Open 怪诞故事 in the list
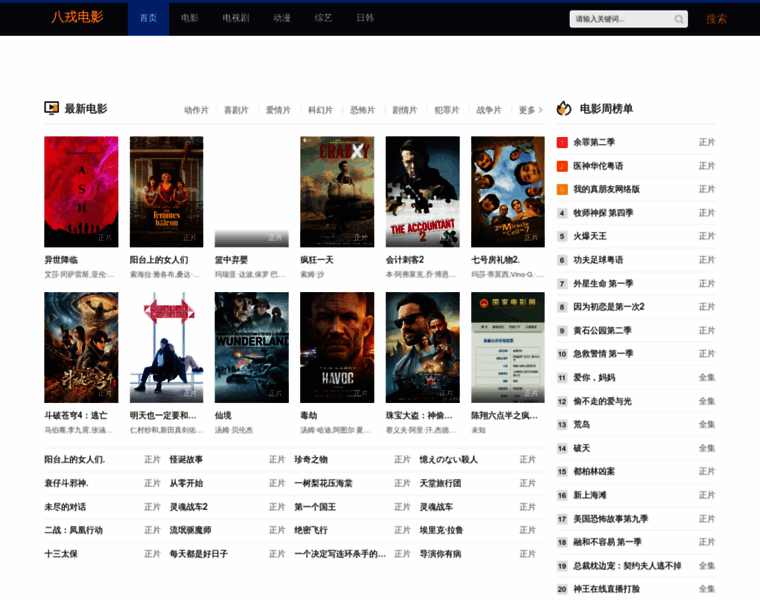760x600 pixels. (x=186, y=459)
